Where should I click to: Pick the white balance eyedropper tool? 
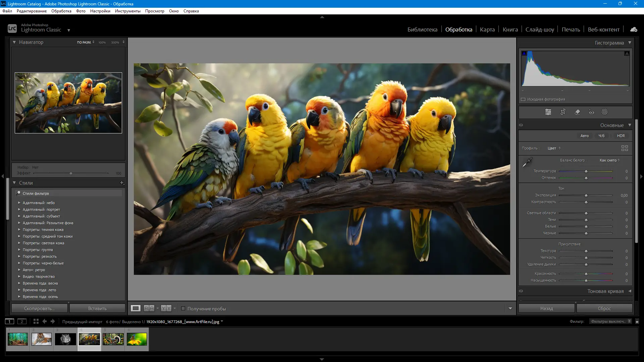pos(527,162)
